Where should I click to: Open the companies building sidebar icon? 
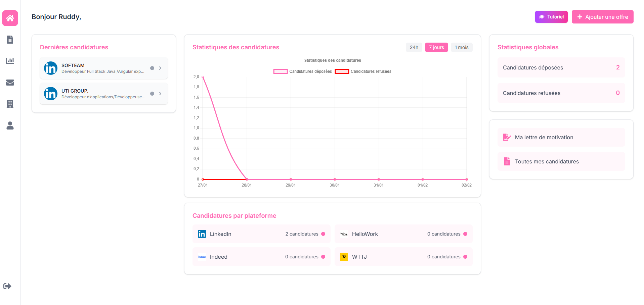tap(10, 104)
